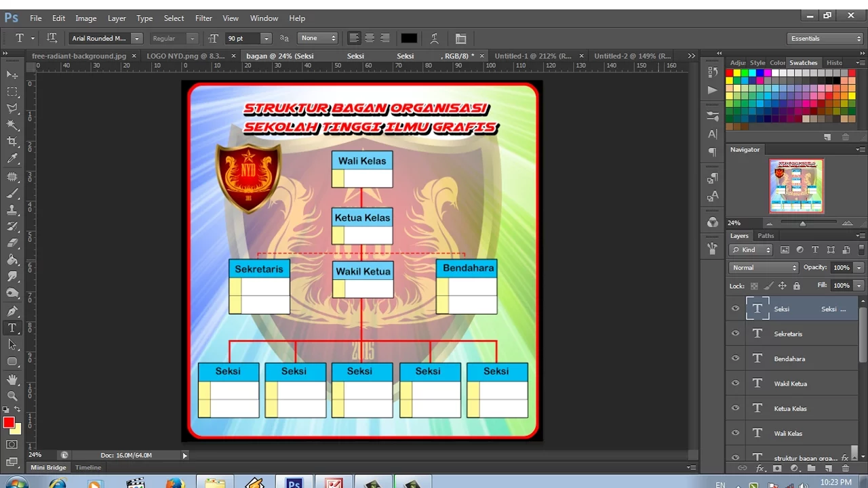Hide the Wali Kelas layer

pos(735,433)
